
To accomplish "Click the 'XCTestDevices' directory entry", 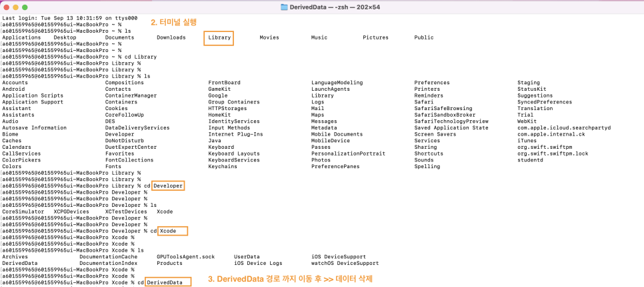I will [126, 212].
